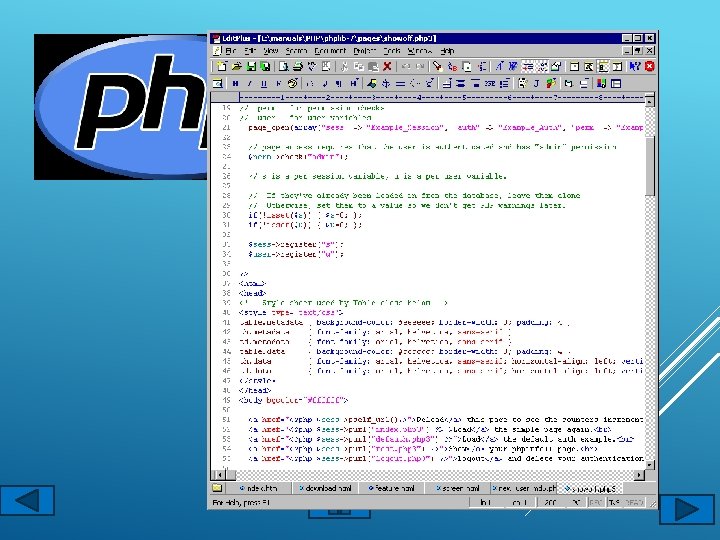Open the Tools menu

pyautogui.click(x=392, y=51)
